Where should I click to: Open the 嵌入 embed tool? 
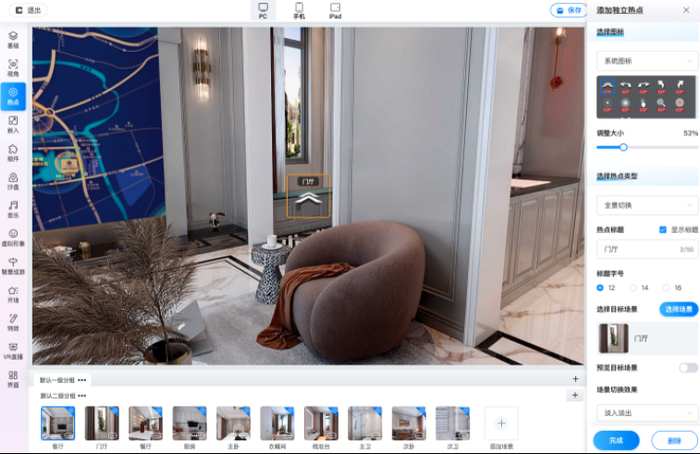click(13, 125)
